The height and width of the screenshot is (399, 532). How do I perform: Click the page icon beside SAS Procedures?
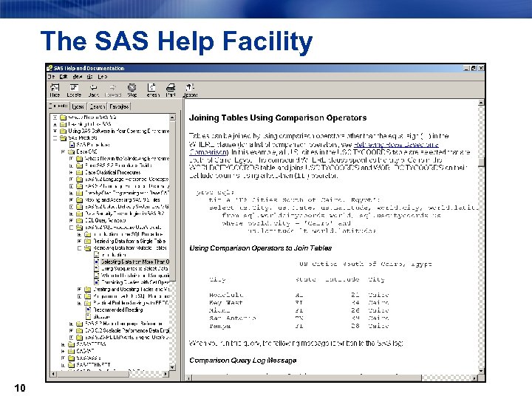point(72,145)
